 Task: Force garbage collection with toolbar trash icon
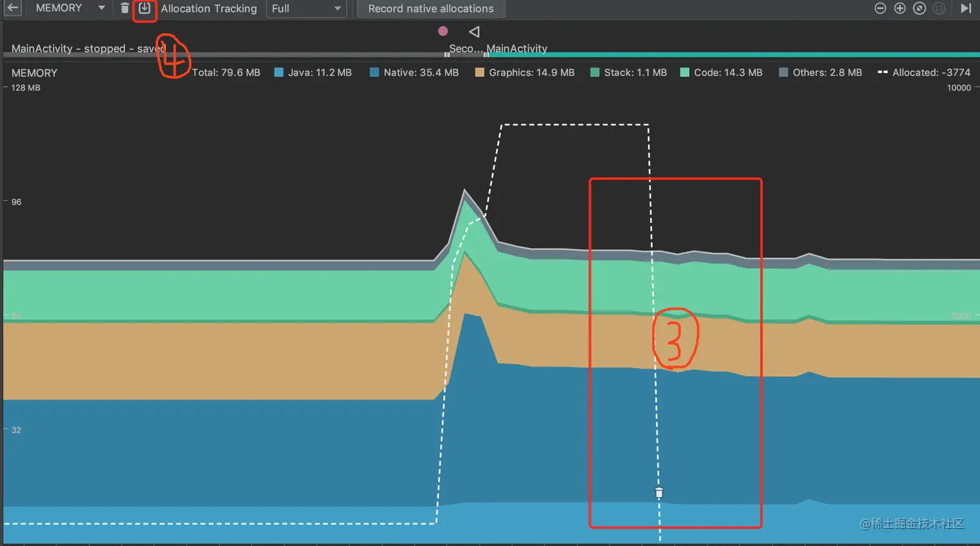(x=125, y=8)
